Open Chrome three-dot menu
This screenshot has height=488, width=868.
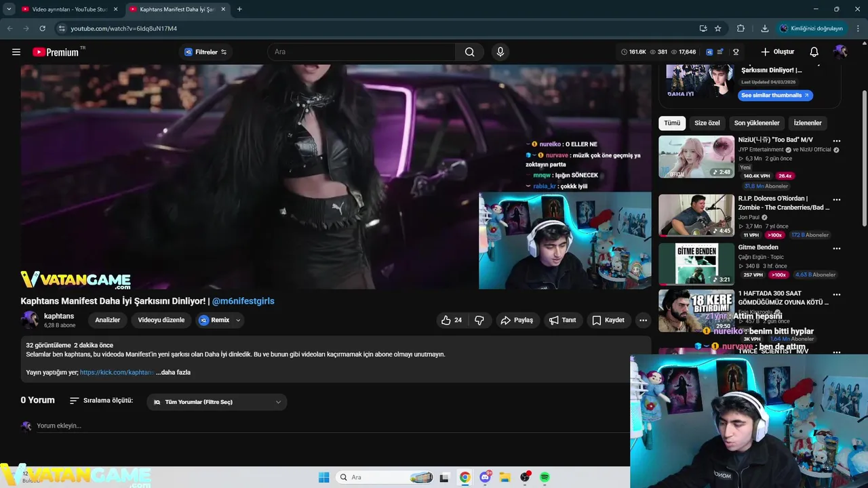[x=859, y=28]
